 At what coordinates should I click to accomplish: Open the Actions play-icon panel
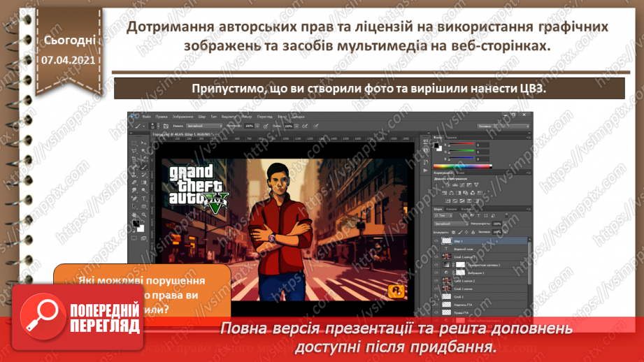point(426,170)
